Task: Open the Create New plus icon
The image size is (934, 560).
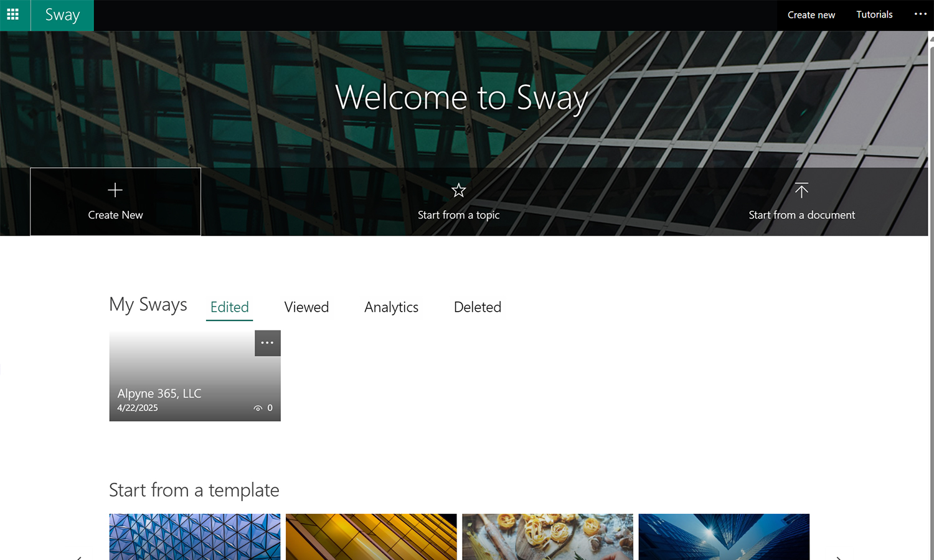Action: [x=115, y=190]
